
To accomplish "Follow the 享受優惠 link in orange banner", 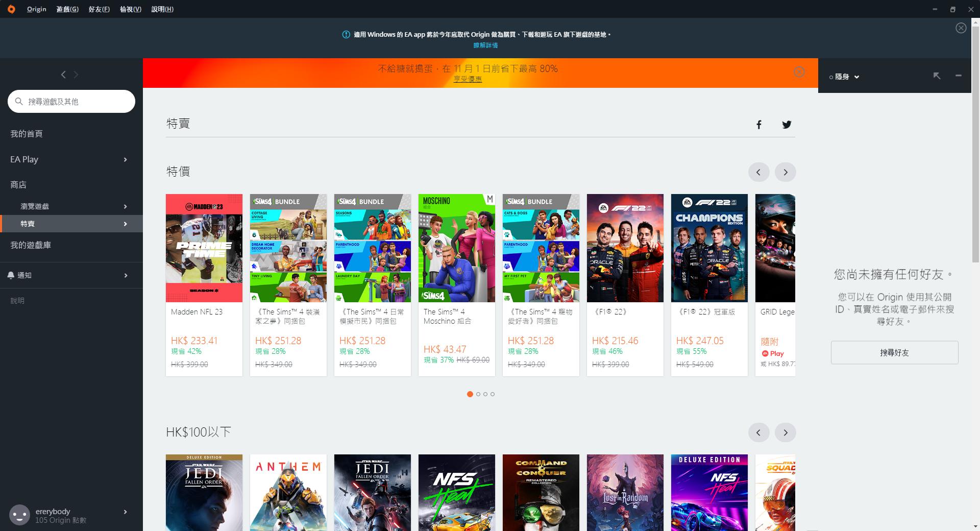I will click(x=468, y=79).
